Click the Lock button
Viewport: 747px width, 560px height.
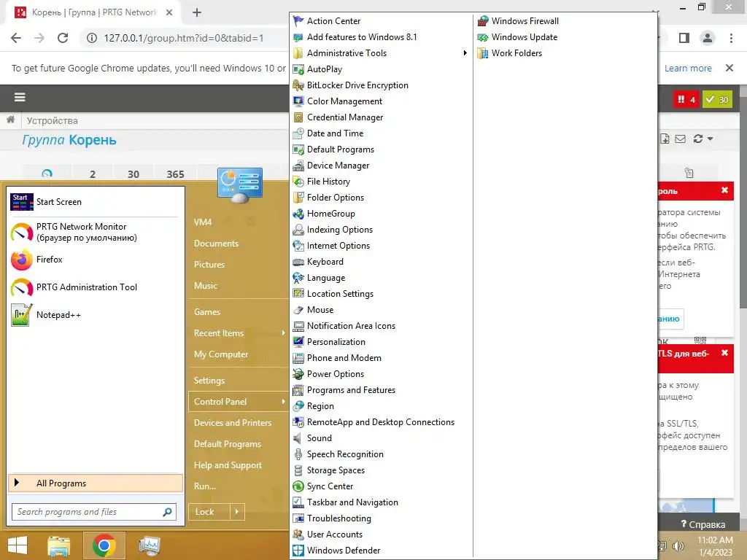click(x=209, y=512)
